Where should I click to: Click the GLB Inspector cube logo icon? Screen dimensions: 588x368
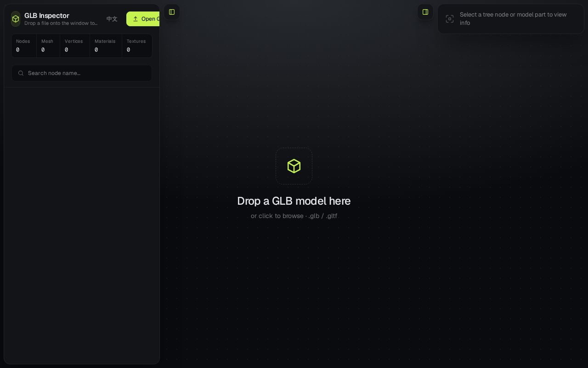[16, 19]
